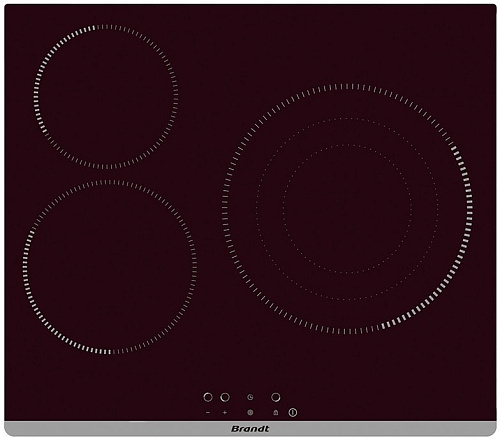Click the Brandt logo on the trim
The image size is (500, 440).
click(250, 429)
